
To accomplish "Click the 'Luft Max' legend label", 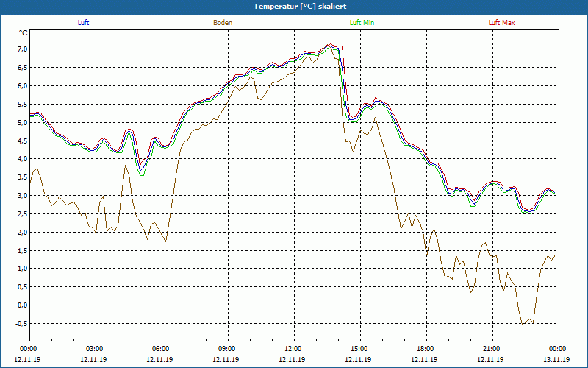I will [x=501, y=23].
